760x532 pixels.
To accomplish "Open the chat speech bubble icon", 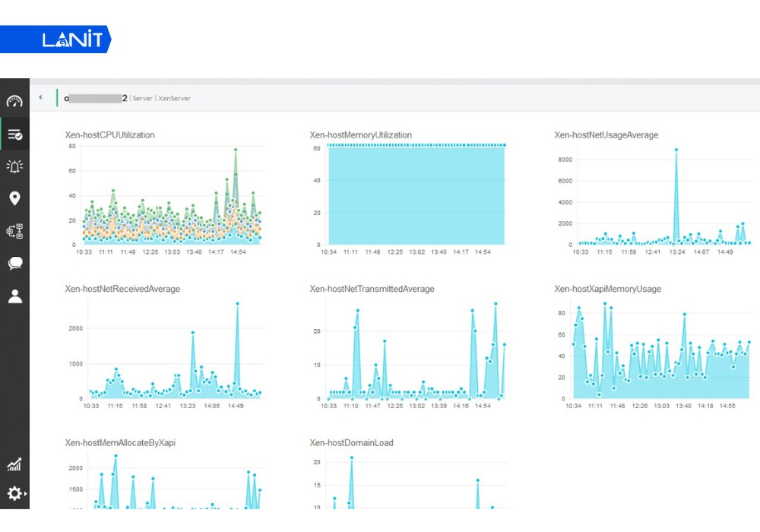I will [x=14, y=264].
